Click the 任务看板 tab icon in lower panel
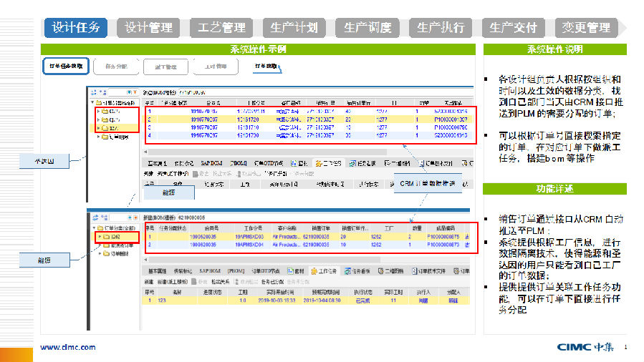Viewport: 644px width, 362px height. [x=346, y=272]
